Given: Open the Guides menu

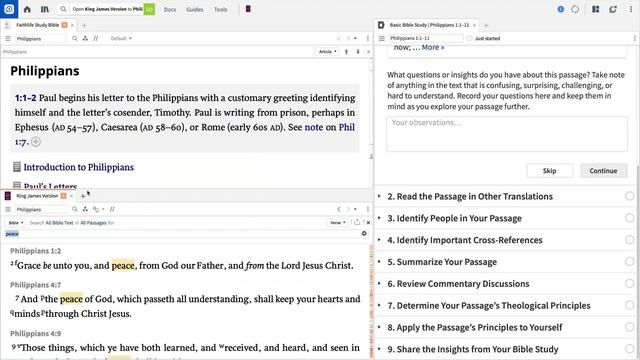Looking at the screenshot, I should [195, 9].
